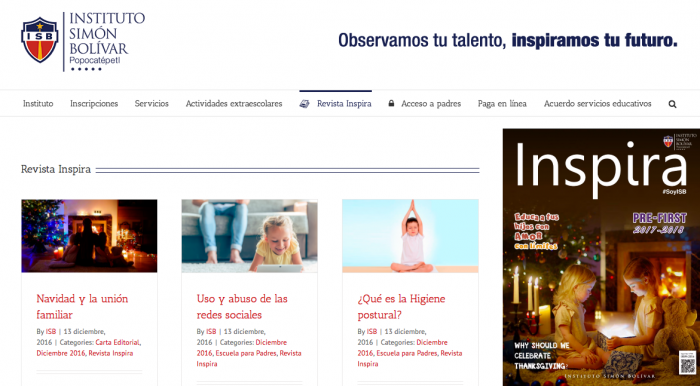Image resolution: width=700 pixels, height=386 pixels.
Task: Open Revista Inspira category under Navidad article
Action: click(111, 353)
